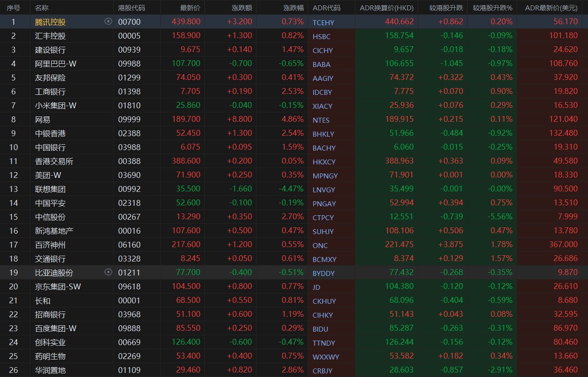Select the JD ADR code

(317, 287)
